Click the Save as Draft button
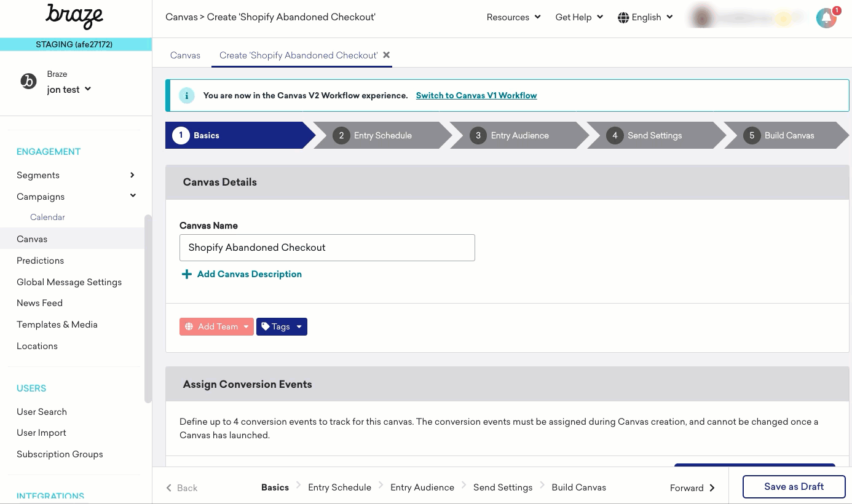The width and height of the screenshot is (852, 504). (794, 487)
